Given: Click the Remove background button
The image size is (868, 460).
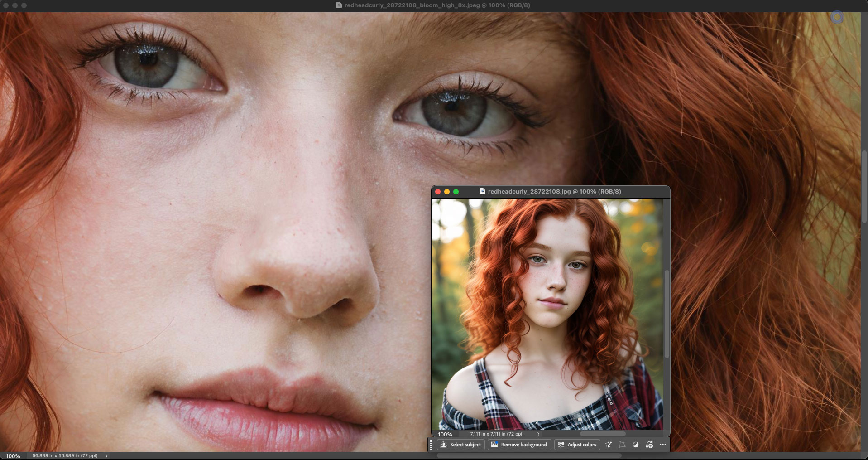Looking at the screenshot, I should pos(519,445).
